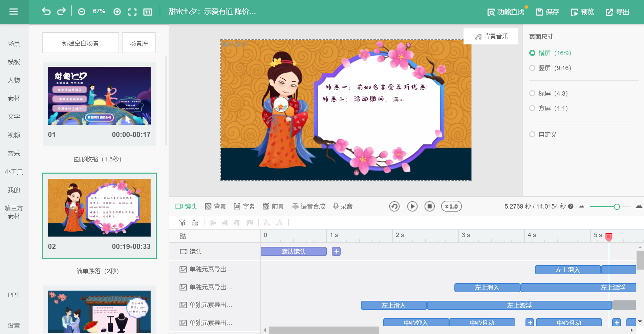Open the 素材 assets sidebar section
Image resolution: width=644 pixels, height=334 pixels.
(x=14, y=98)
